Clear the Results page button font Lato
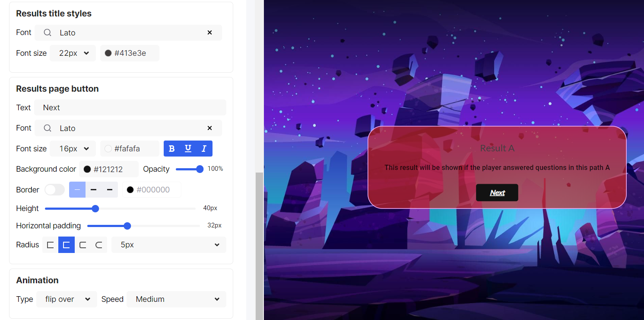644x320 pixels. click(x=209, y=128)
